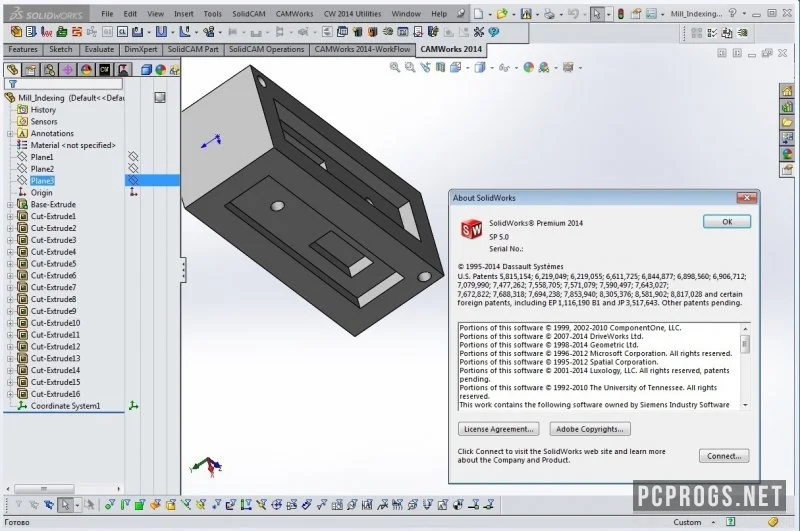Click the Zoom to Fit magnifier
The width and height of the screenshot is (800, 531).
point(394,67)
